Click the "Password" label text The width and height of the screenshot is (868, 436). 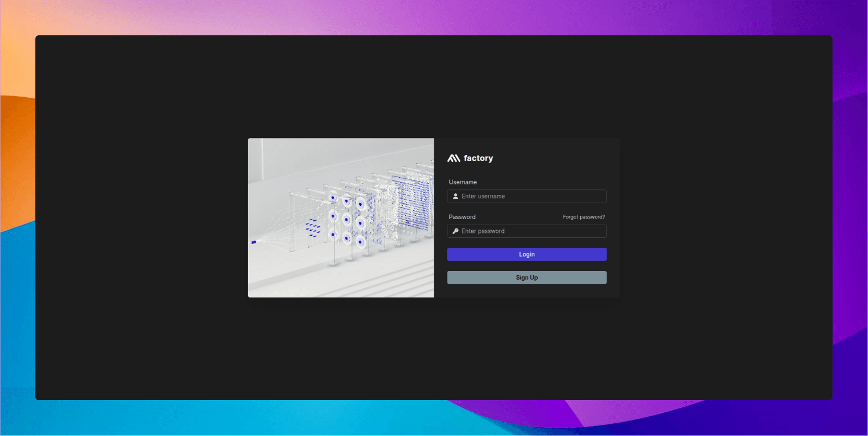tap(462, 217)
